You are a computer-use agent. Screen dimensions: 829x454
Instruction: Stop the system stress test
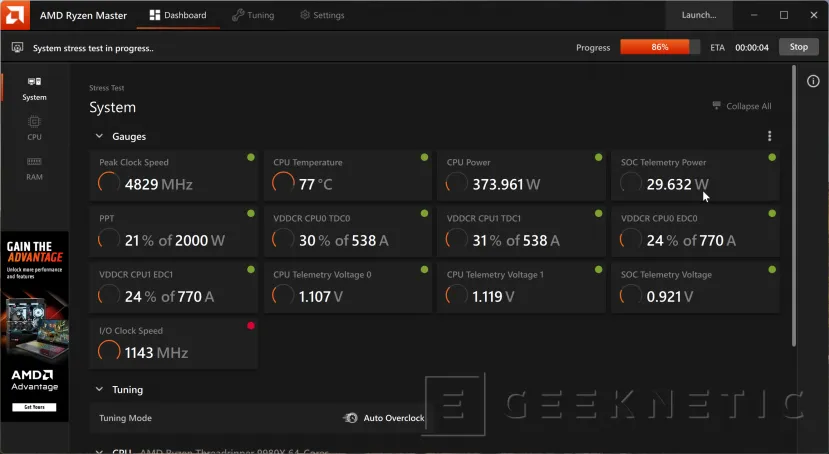tap(798, 47)
